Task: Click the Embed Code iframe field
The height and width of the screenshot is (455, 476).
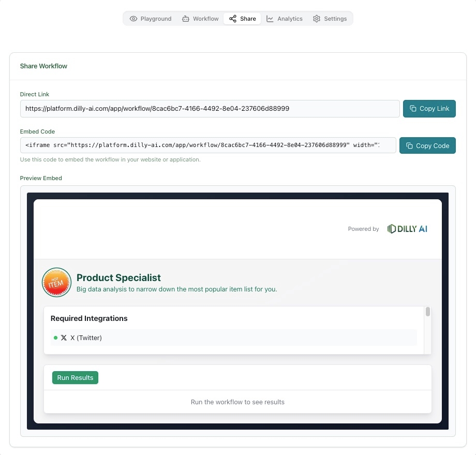Action: pyautogui.click(x=208, y=145)
